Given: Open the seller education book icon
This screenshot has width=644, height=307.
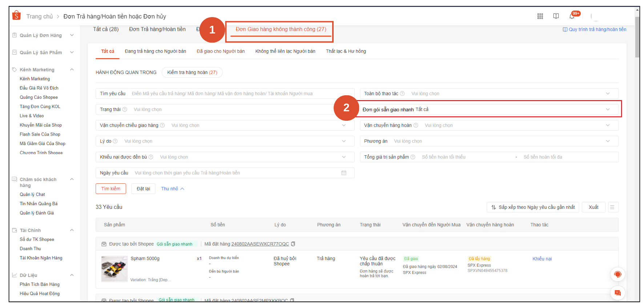Looking at the screenshot, I should [556, 16].
